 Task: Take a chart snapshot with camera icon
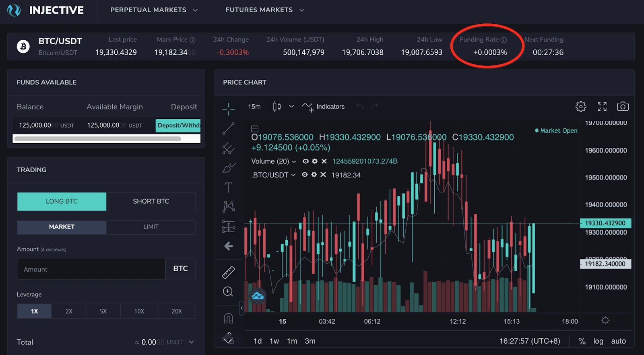[x=622, y=107]
